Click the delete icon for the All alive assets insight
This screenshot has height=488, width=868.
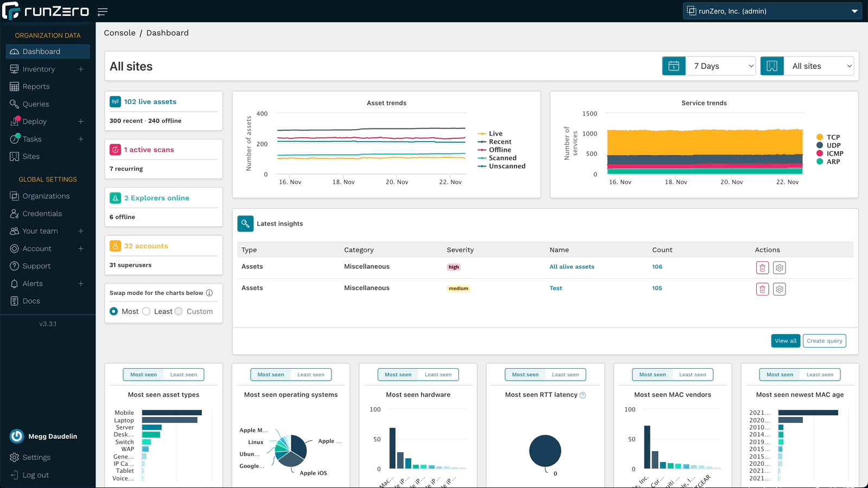click(x=762, y=267)
